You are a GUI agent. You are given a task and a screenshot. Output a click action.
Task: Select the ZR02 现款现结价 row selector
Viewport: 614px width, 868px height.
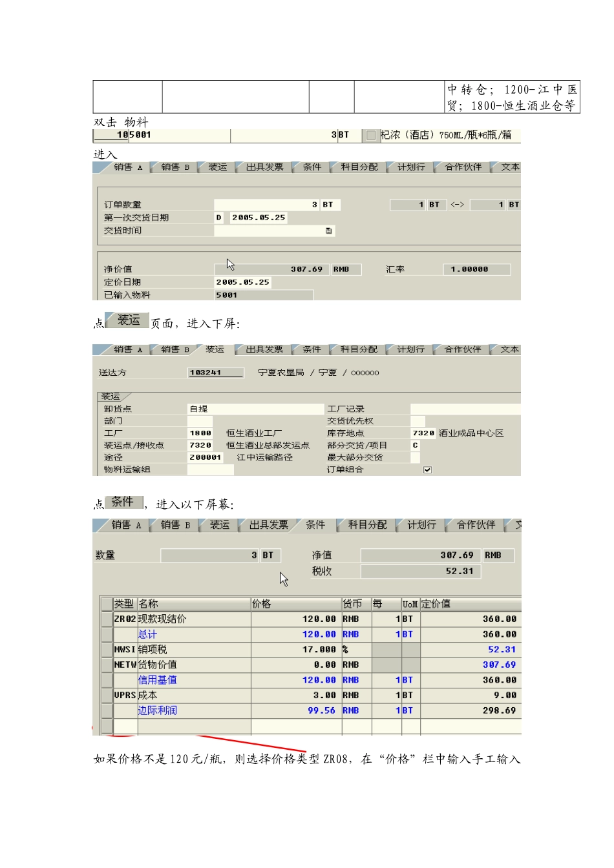click(107, 619)
